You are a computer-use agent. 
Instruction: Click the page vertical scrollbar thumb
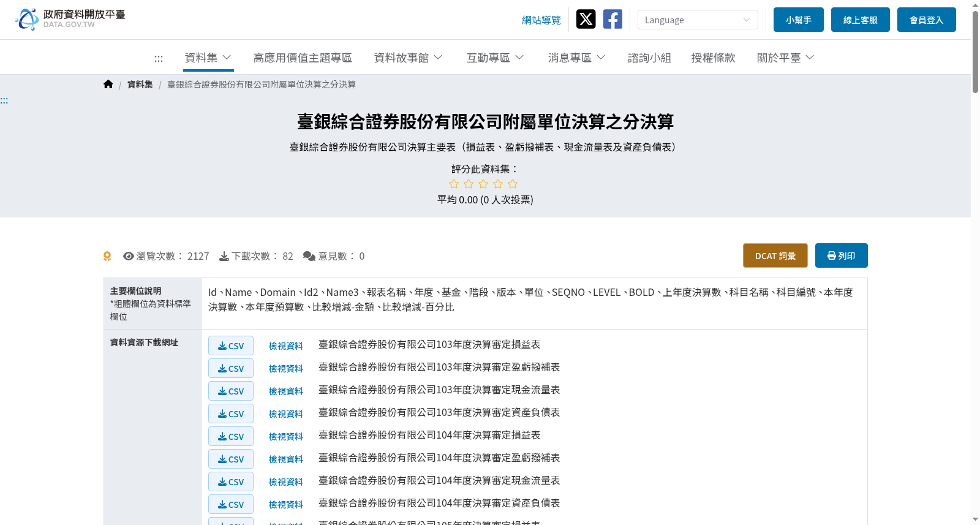[975, 52]
